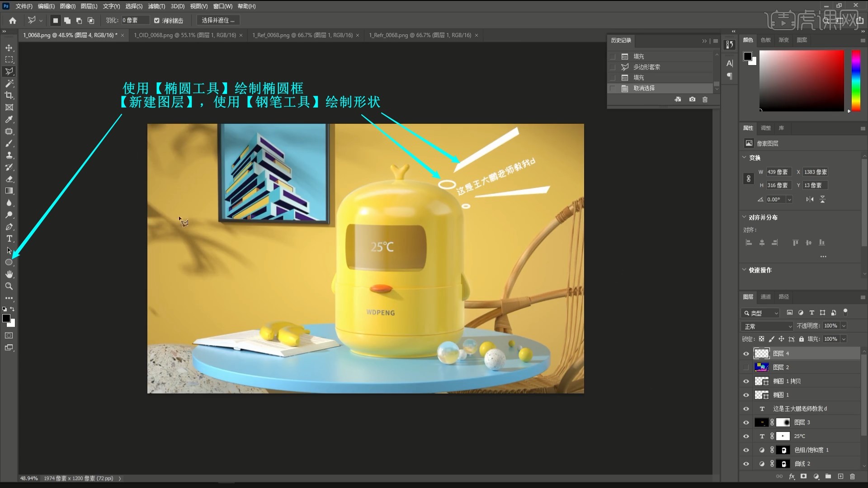Open the blending mode dropdown

(767, 325)
